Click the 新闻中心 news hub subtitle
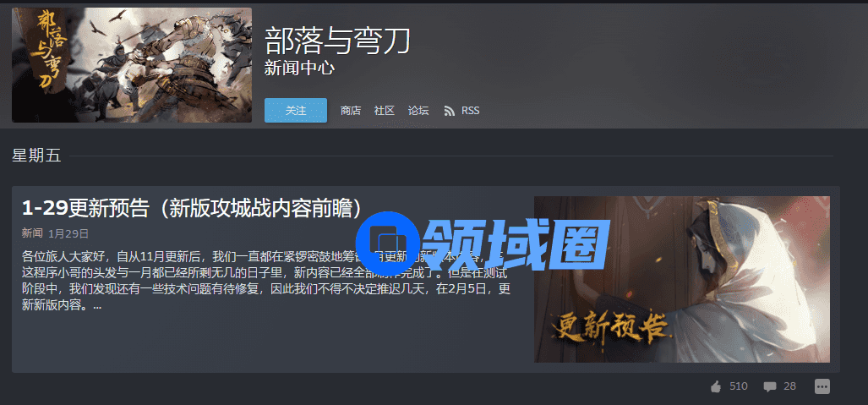 [299, 68]
